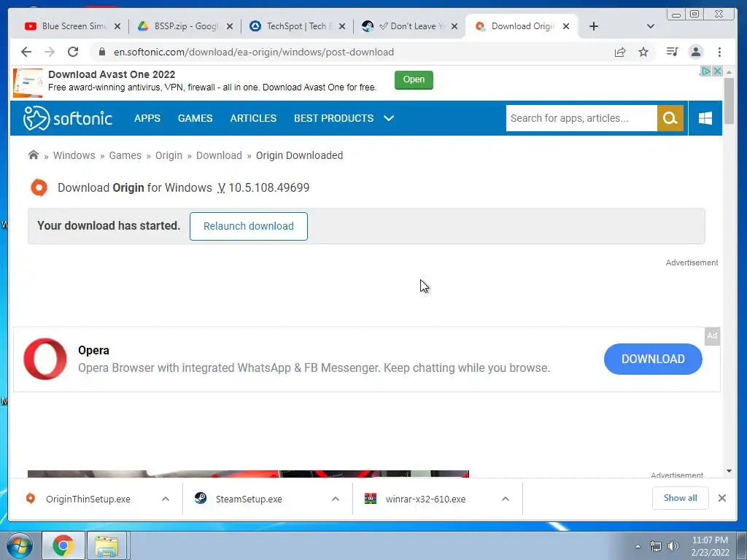
Task: Open the GAMES menu
Action: click(x=196, y=118)
